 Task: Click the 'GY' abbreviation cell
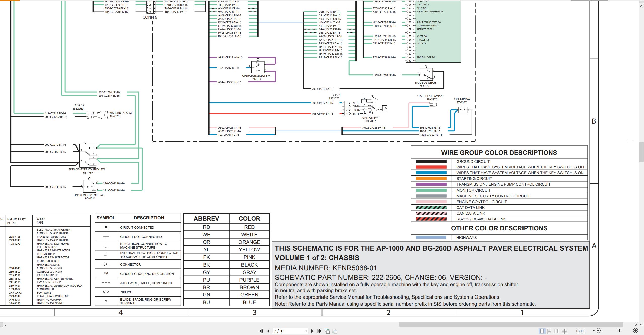206,272
